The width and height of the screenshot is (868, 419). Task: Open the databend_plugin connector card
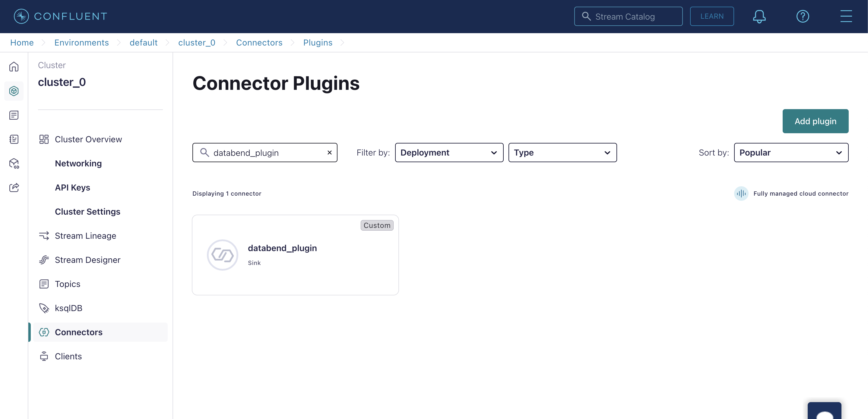click(295, 255)
